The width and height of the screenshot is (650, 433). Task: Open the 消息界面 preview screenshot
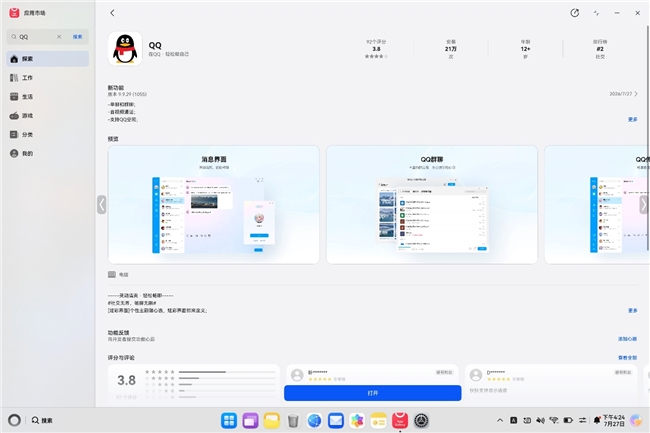214,205
